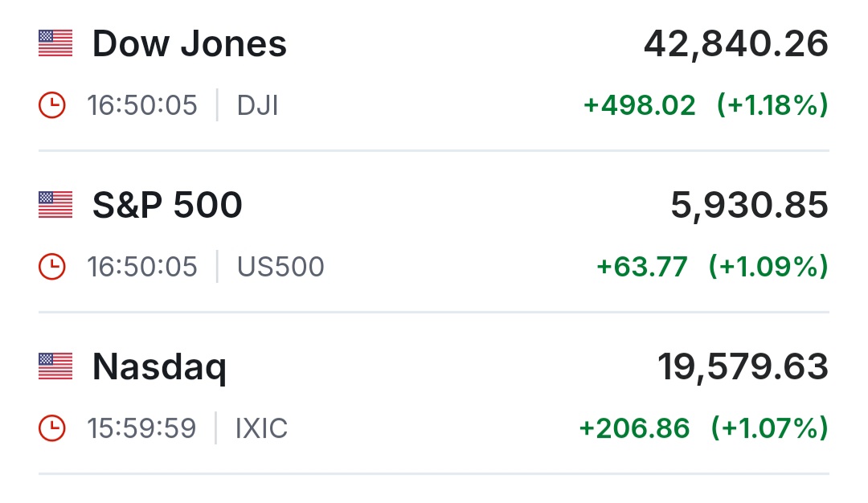Tap the +1.18% percent change
The width and height of the screenshot is (868, 503).
[772, 106]
